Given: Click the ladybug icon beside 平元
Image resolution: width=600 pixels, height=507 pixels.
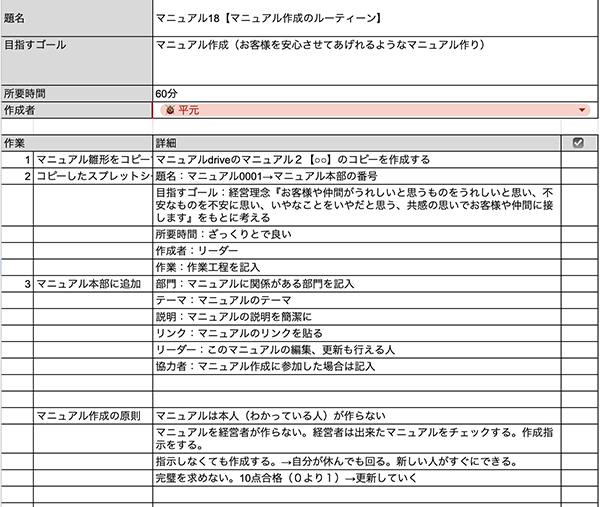Looking at the screenshot, I should (170, 110).
